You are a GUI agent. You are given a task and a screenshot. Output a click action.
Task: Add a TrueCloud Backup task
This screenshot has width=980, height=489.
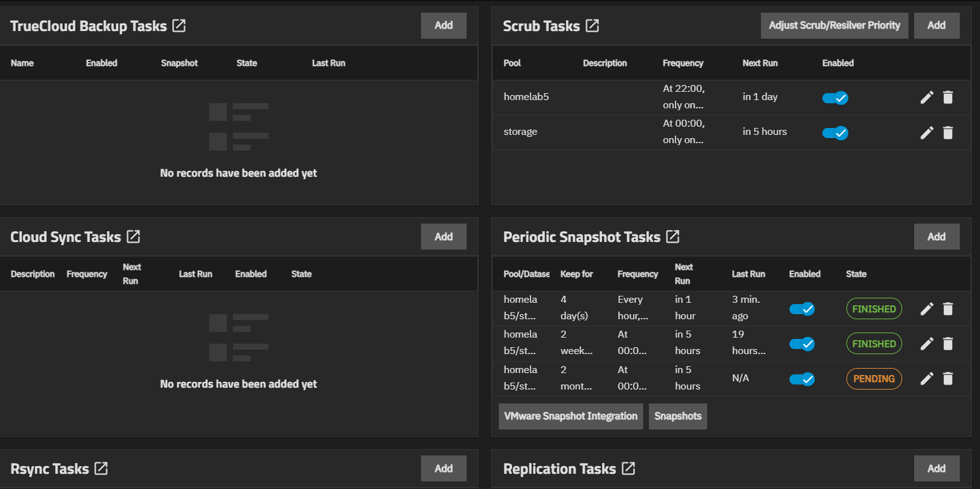pos(444,25)
